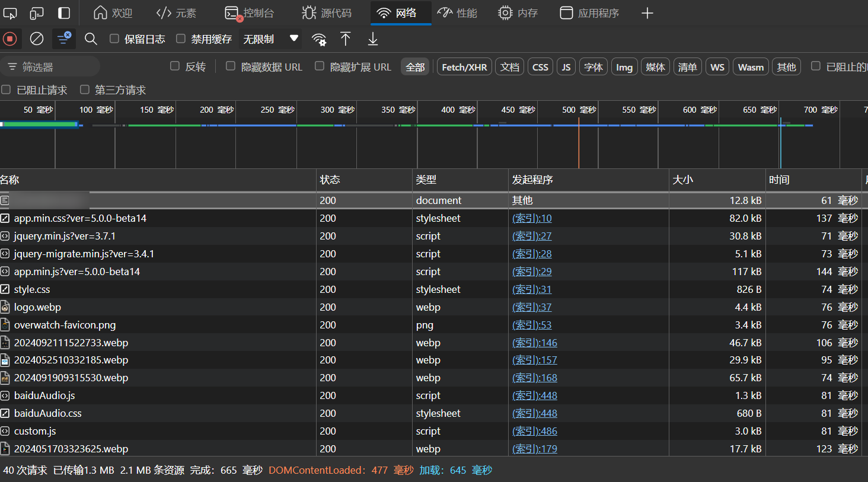Toggle the sidebar dock panel icon
This screenshot has width=868, height=482.
click(x=64, y=13)
